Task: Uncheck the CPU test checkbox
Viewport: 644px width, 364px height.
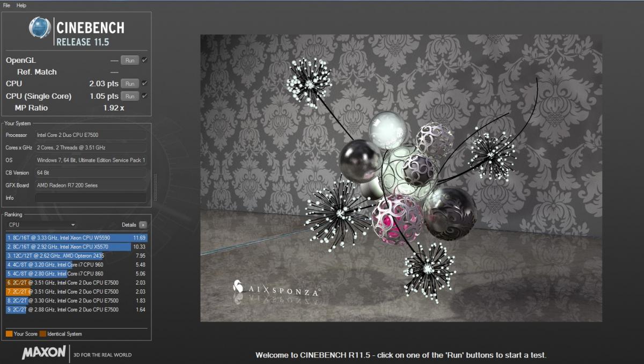Action: coord(144,83)
